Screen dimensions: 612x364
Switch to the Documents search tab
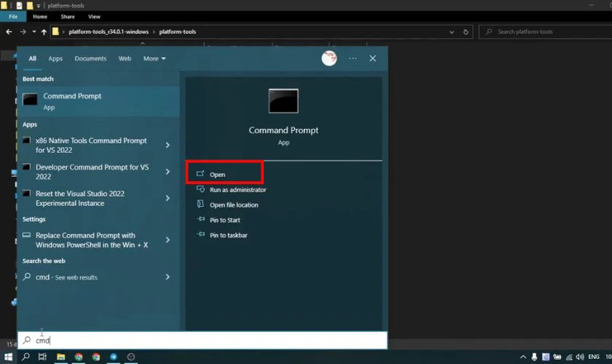pyautogui.click(x=90, y=58)
